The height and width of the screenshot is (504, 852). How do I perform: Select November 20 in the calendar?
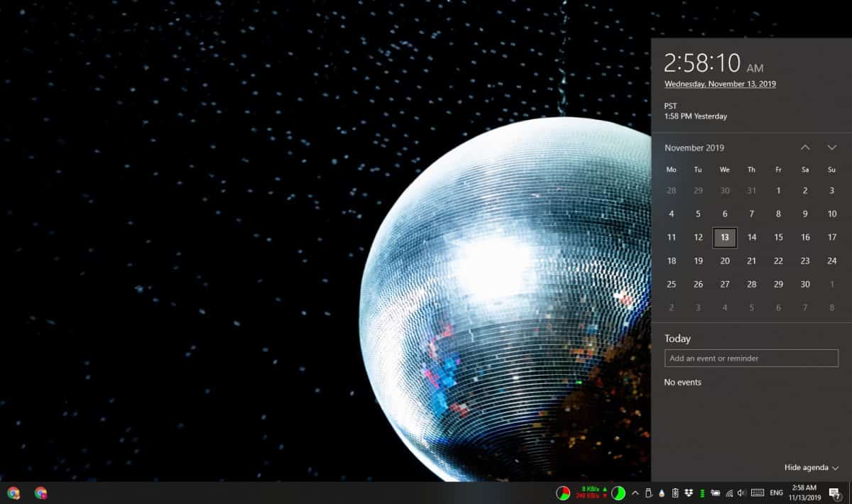click(x=725, y=261)
